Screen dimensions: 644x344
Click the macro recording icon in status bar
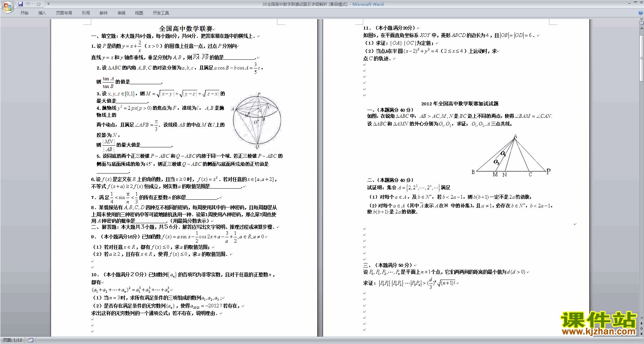pyautogui.click(x=31, y=340)
